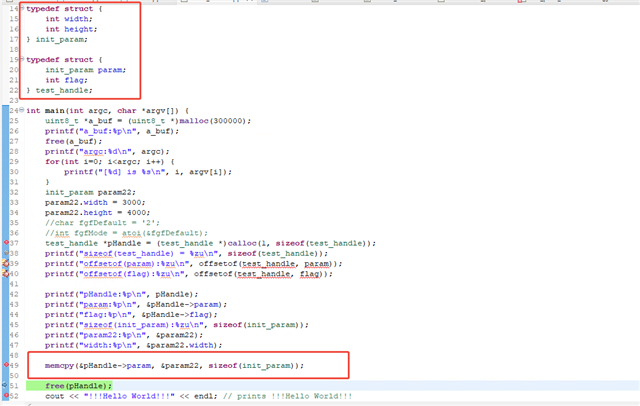Place cursor on the calloc call
This screenshot has width=640, height=406.
tap(205, 243)
